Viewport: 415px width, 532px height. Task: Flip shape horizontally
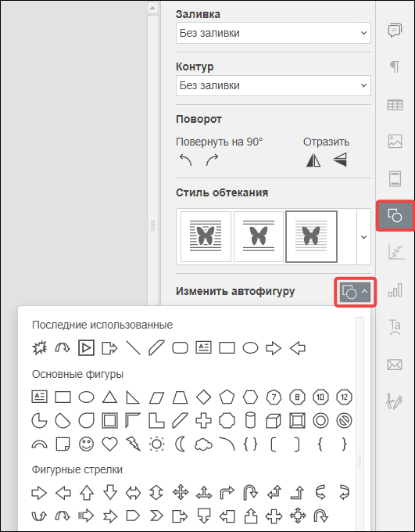click(313, 160)
